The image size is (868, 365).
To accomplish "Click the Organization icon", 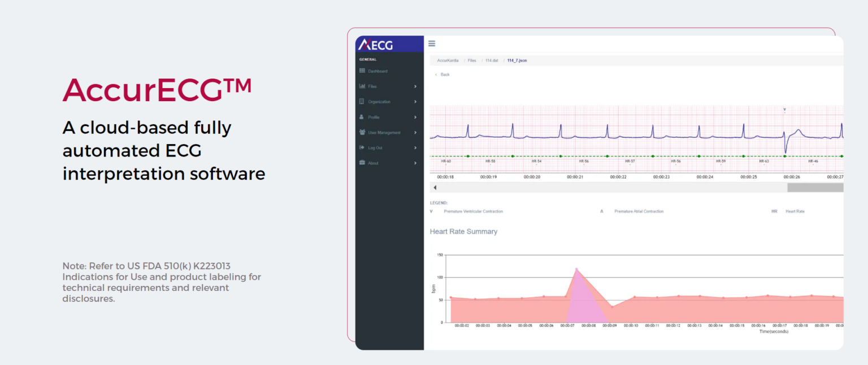I will click(x=362, y=101).
